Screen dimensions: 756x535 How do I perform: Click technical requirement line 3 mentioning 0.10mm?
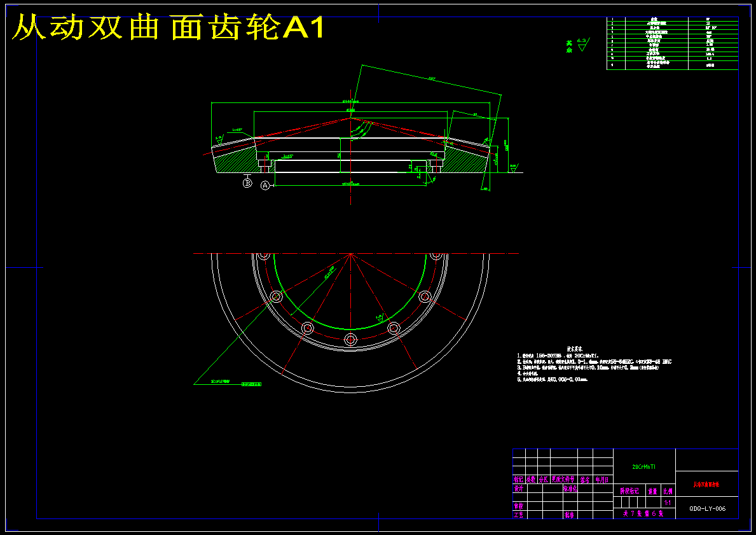[588, 368]
